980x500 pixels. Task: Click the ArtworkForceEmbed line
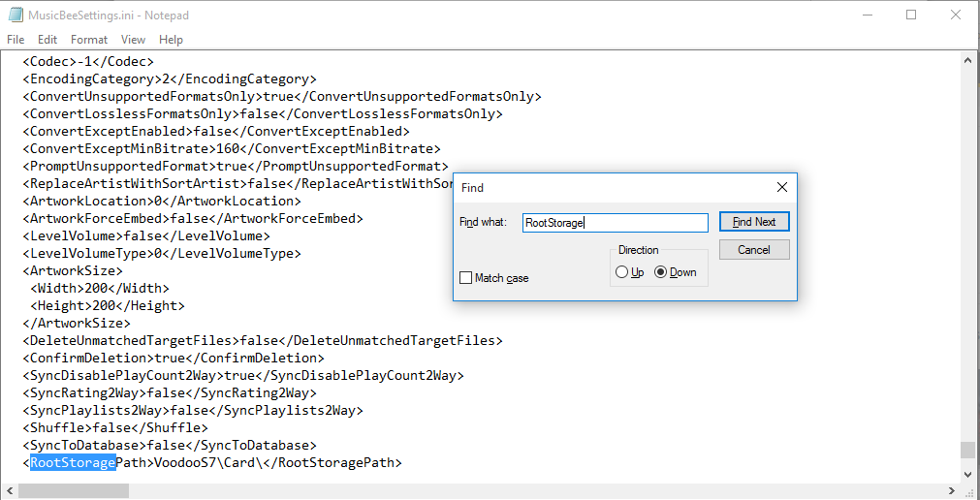[x=193, y=219]
